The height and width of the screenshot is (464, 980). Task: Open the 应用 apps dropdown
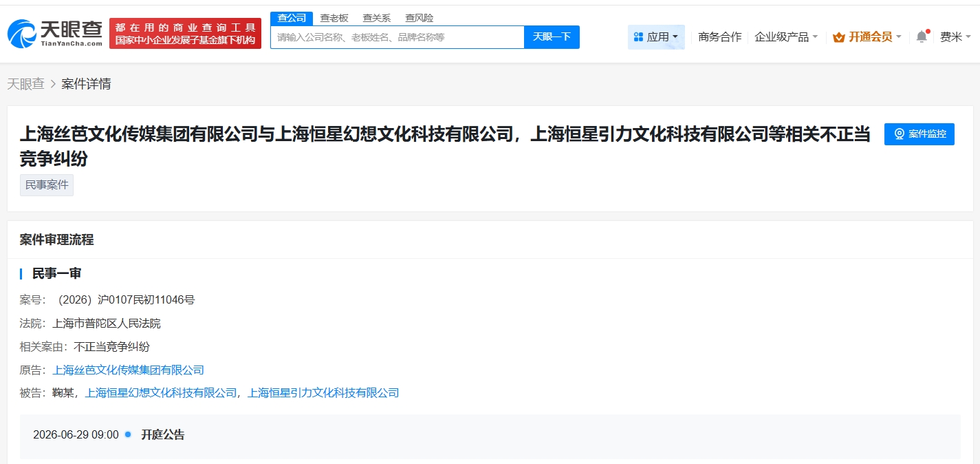tap(656, 37)
